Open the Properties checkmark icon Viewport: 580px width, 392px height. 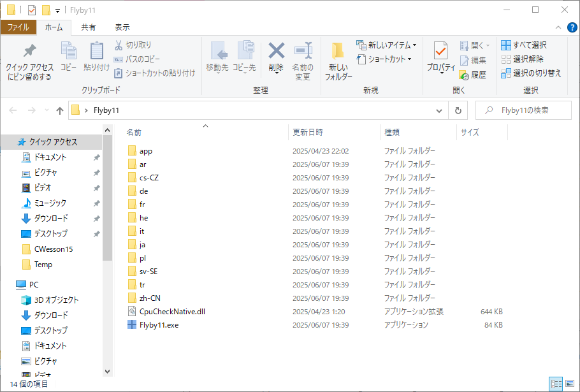pos(441,57)
